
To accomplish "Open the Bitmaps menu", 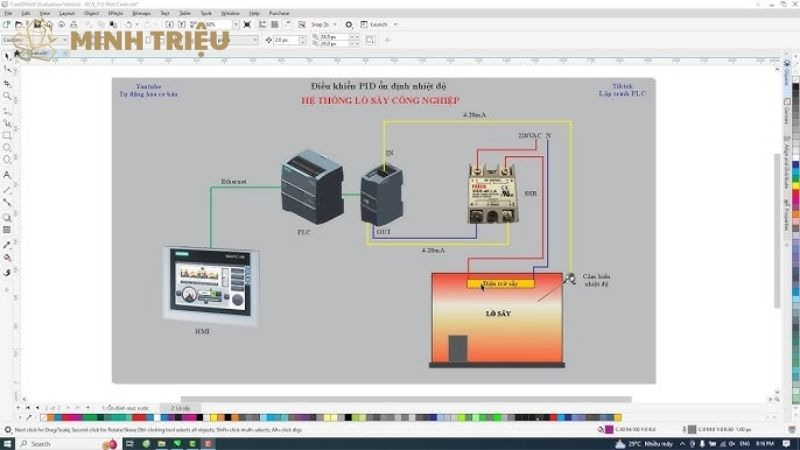I will 141,13.
